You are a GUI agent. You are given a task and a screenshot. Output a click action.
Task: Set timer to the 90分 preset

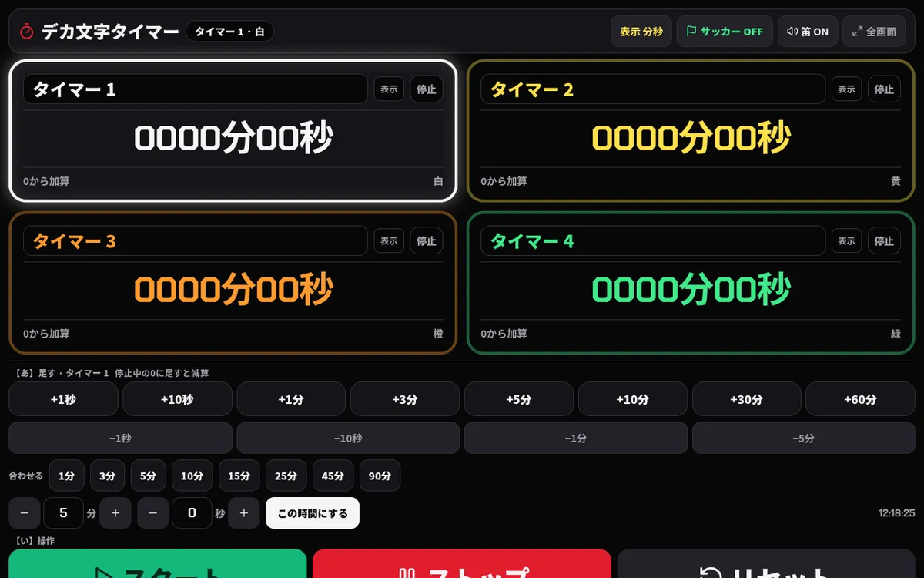pos(380,476)
